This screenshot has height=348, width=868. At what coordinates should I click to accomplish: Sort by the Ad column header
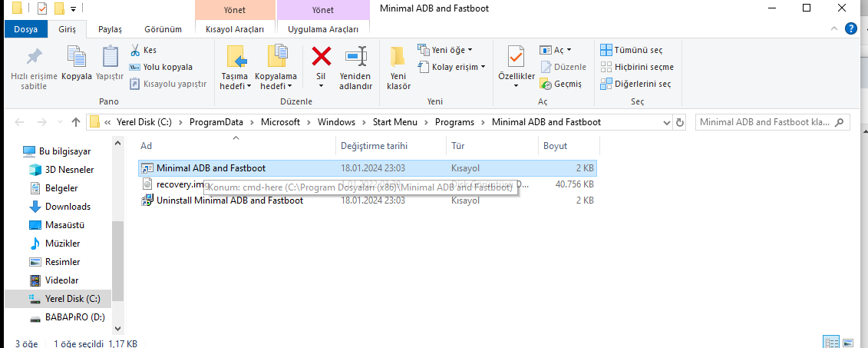click(236, 146)
